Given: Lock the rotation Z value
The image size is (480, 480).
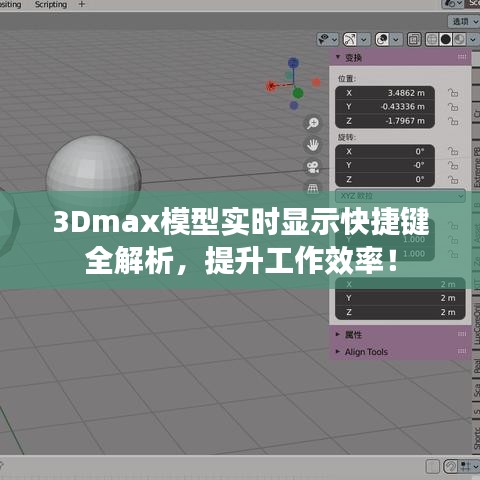Looking at the screenshot, I should [453, 180].
